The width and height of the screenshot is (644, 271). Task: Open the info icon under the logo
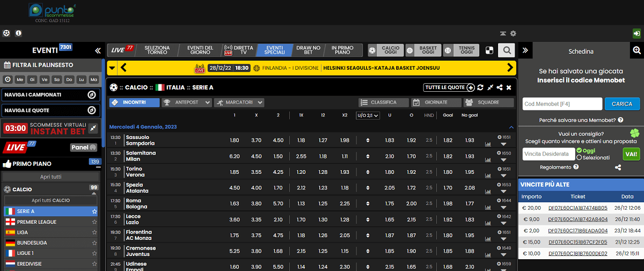[x=18, y=33]
